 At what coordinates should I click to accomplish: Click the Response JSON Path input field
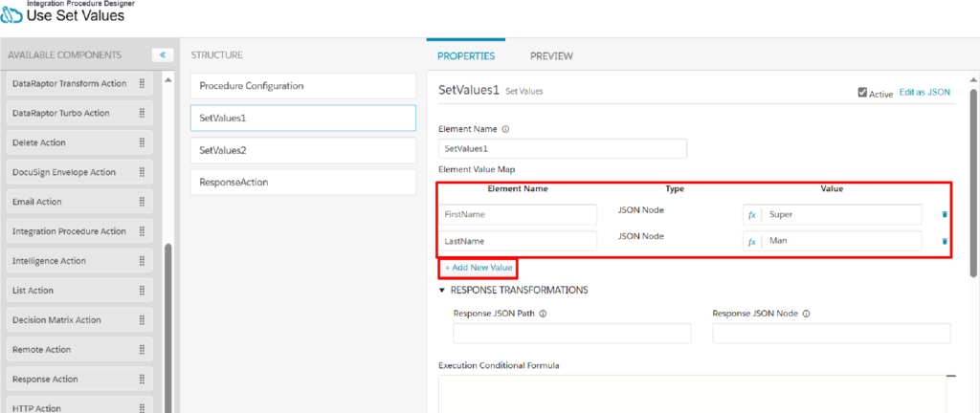point(572,334)
